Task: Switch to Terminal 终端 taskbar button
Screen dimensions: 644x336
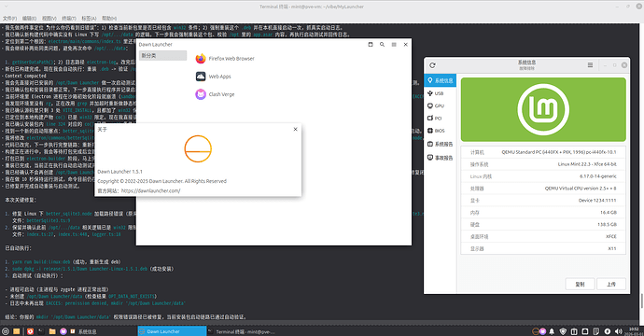Action: point(241,331)
